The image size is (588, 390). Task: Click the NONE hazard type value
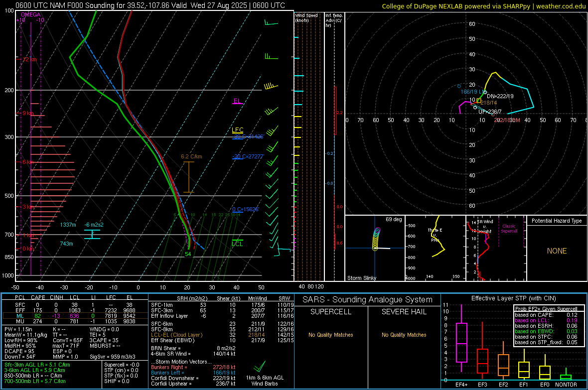coord(557,251)
